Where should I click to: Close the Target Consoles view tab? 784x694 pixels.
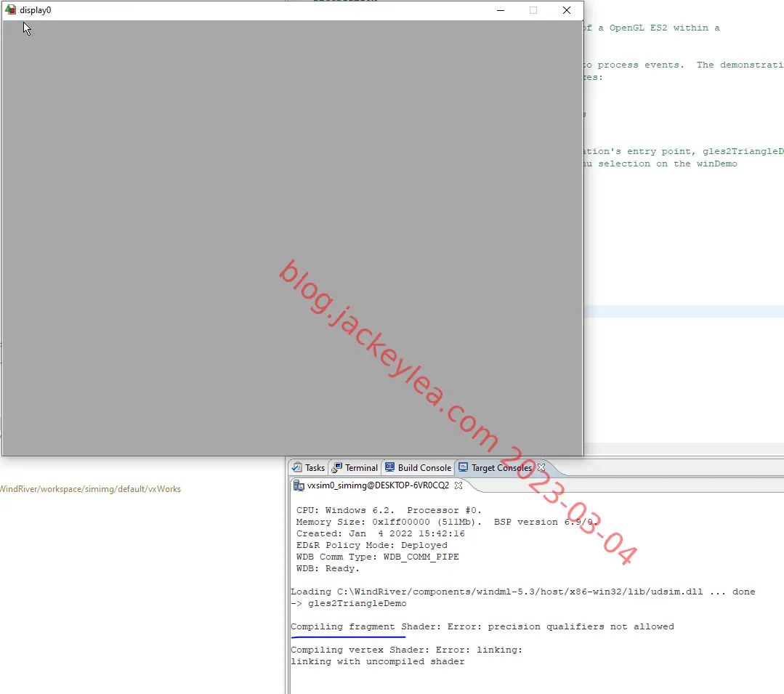[x=541, y=467]
